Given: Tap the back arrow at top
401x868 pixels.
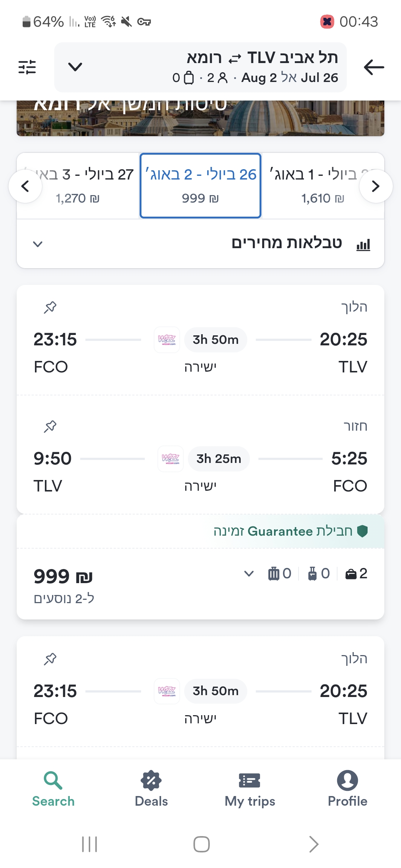Looking at the screenshot, I should click(x=374, y=67).
